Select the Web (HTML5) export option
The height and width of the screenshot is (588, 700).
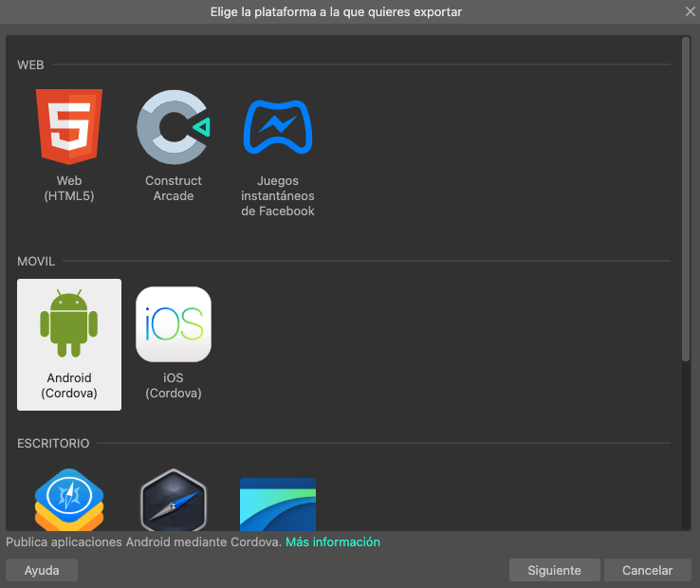(x=69, y=146)
